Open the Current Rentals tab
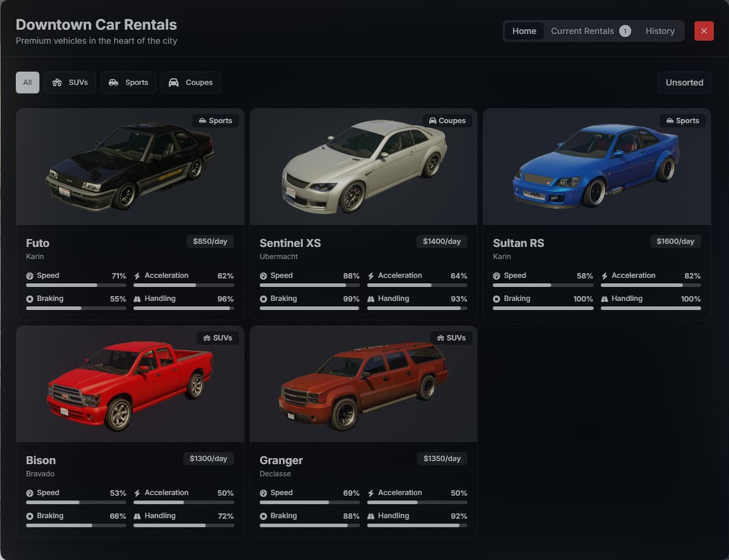Viewport: 729px width, 560px height. (x=591, y=31)
